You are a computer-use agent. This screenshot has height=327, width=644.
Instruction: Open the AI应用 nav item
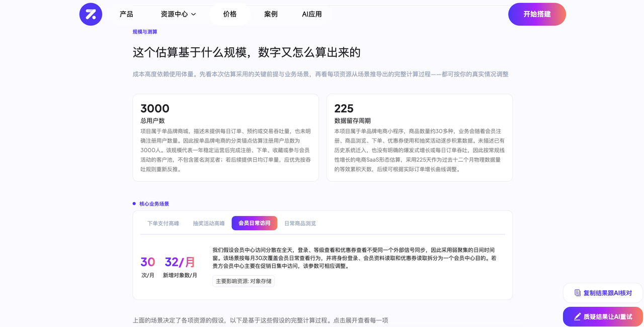312,14
